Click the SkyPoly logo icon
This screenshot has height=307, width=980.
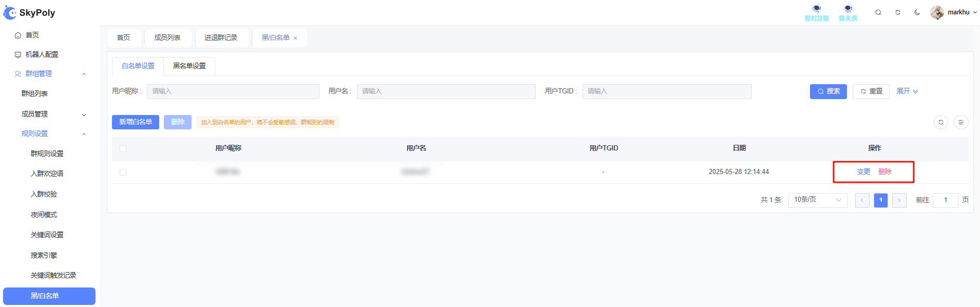pos(10,13)
